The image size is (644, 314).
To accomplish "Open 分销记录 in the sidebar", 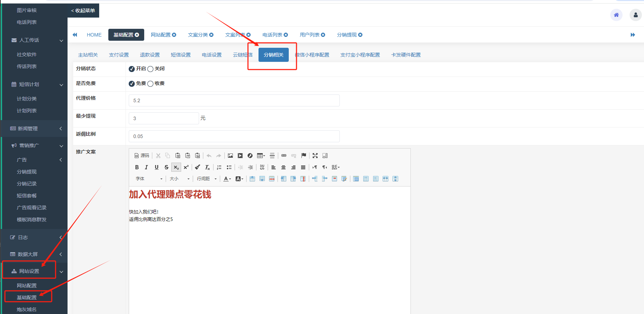I will 27,184.
